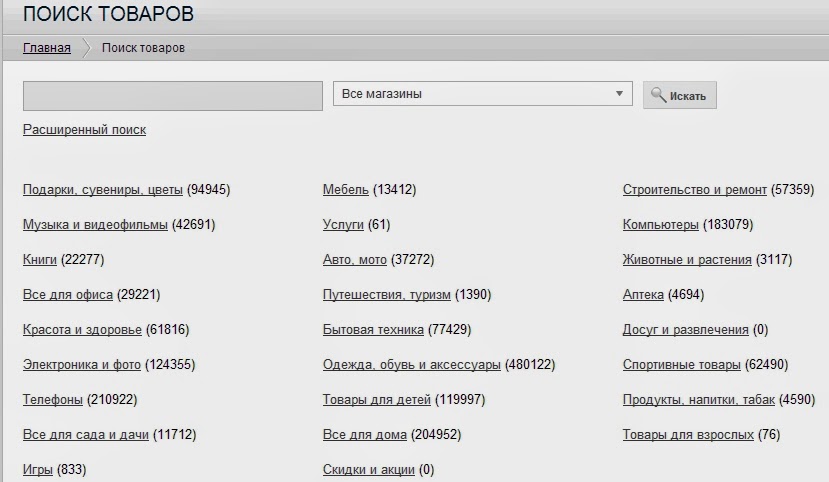Open the Телефоны category
The image size is (829, 482).
point(53,400)
